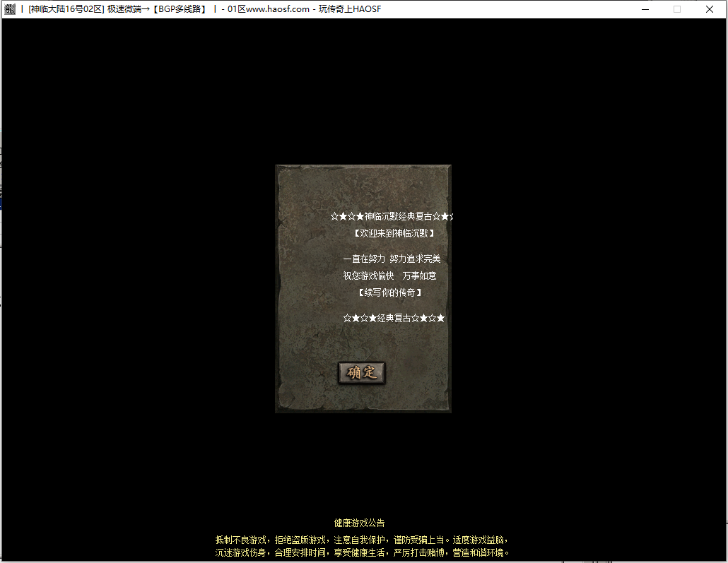Screen dimensions: 728x563
Task: Click the ☆★☆★经典复古☆★☆★ footer line
Action: pos(394,318)
